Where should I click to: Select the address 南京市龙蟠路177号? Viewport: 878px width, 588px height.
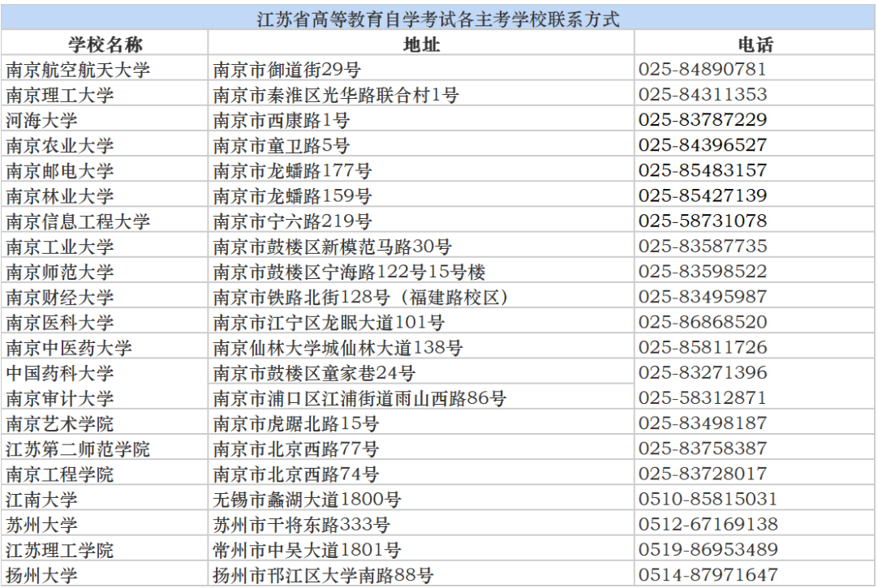click(x=292, y=170)
